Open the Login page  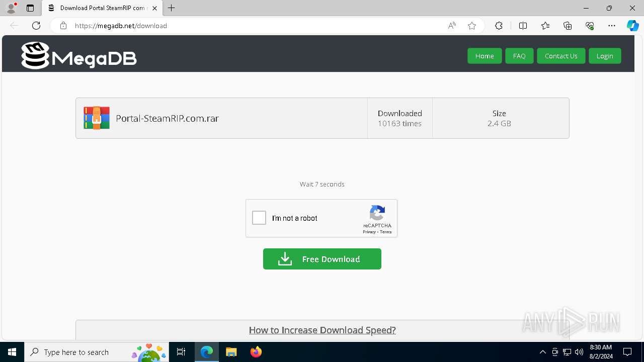point(605,56)
